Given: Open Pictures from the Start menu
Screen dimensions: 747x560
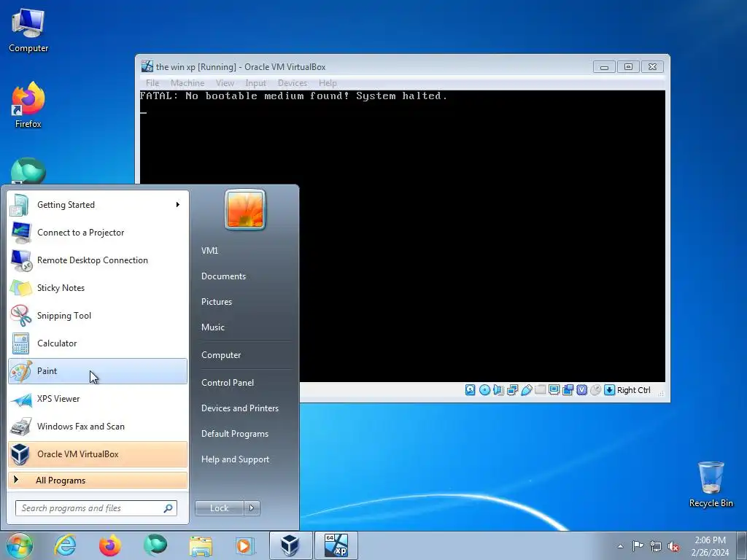Looking at the screenshot, I should pyautogui.click(x=217, y=302).
